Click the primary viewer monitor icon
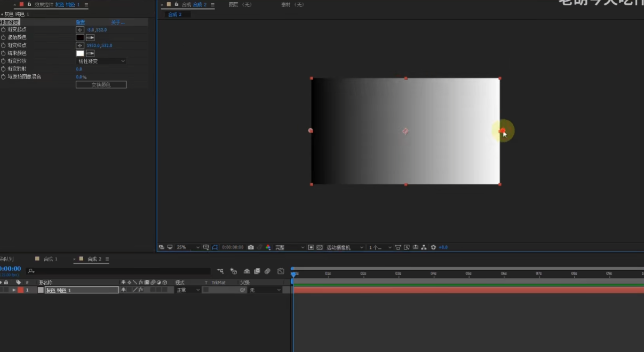This screenshot has height=352, width=644. point(170,247)
